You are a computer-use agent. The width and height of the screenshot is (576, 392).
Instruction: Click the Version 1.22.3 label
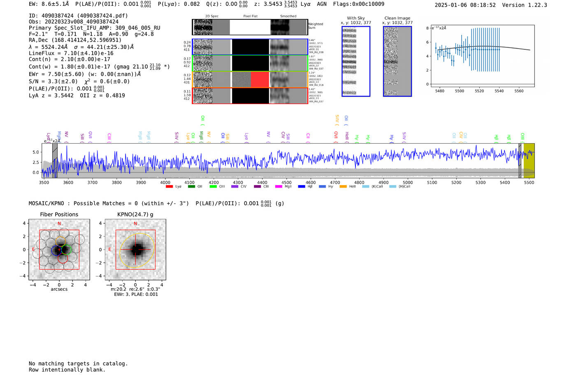click(x=525, y=5)
